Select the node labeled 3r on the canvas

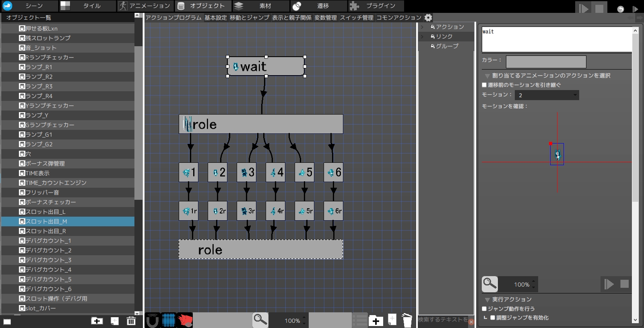(247, 211)
